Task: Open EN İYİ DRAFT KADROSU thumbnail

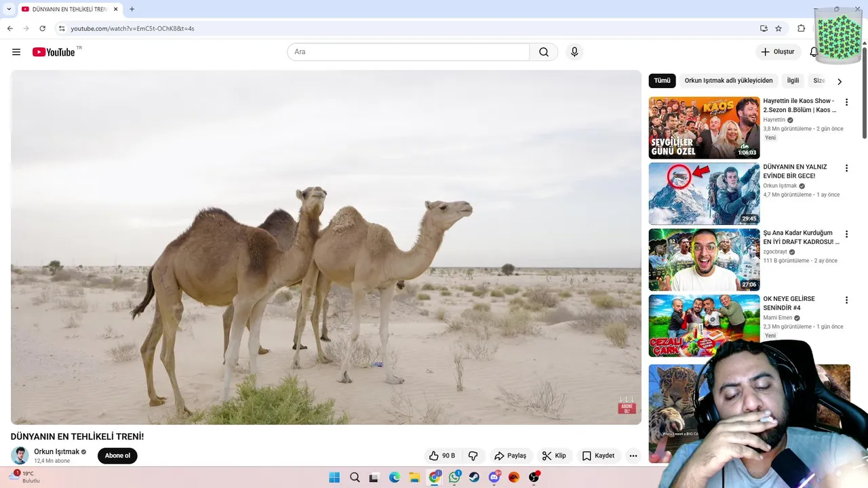Action: (704, 260)
